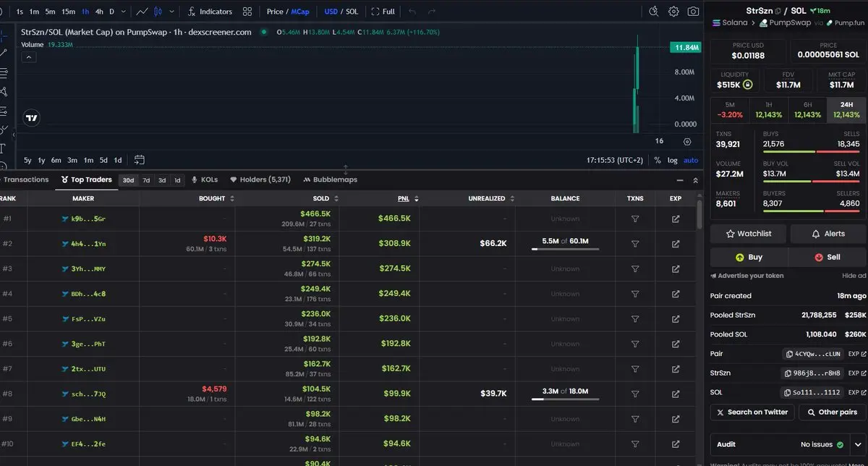Open the Transactions tab

[25, 179]
